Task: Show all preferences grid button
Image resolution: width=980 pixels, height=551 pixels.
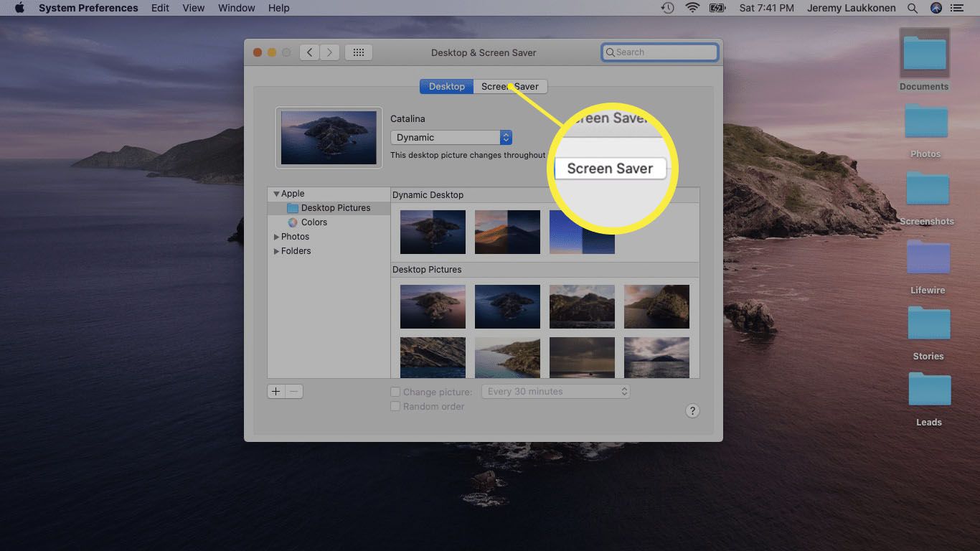Action: pyautogui.click(x=359, y=52)
